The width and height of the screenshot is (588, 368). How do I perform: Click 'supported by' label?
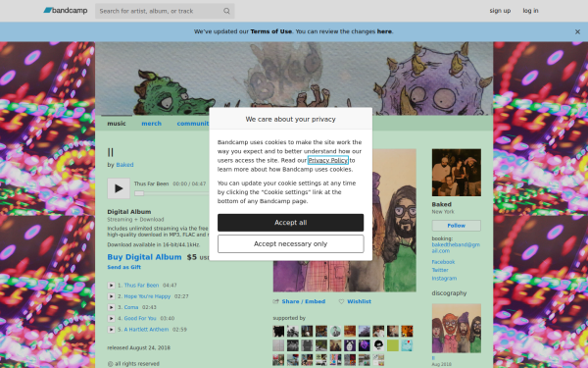pos(289,318)
